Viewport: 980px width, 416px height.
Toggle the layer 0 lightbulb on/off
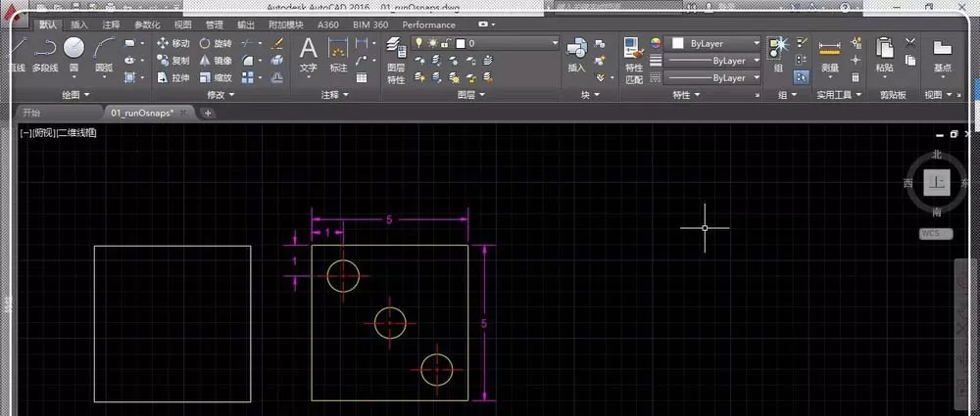point(419,43)
